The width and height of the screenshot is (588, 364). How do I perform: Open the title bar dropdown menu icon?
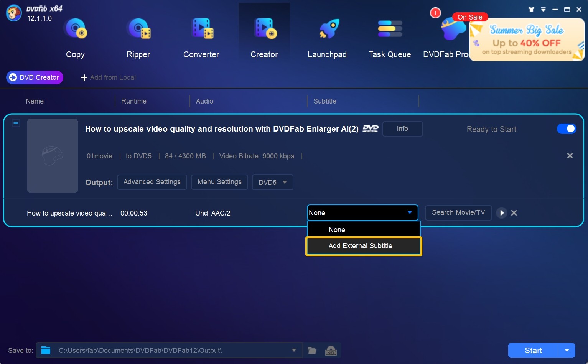(543, 9)
